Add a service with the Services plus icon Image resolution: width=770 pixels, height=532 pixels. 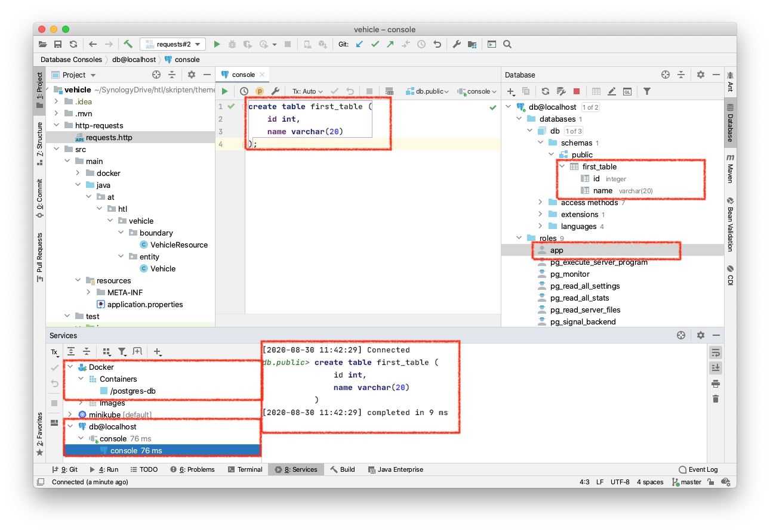pyautogui.click(x=158, y=352)
